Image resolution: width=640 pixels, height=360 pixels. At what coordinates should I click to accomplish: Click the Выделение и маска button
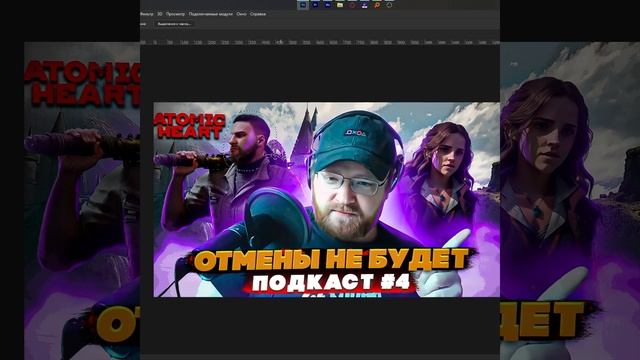coord(174,24)
